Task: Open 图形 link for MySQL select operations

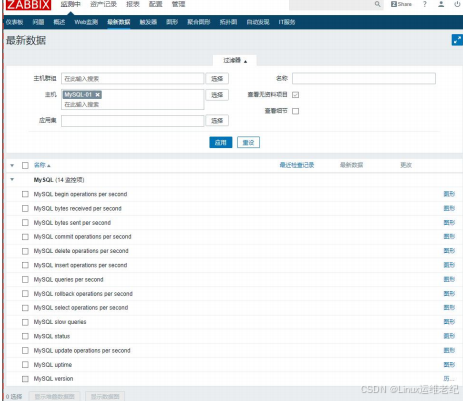Action: click(449, 308)
